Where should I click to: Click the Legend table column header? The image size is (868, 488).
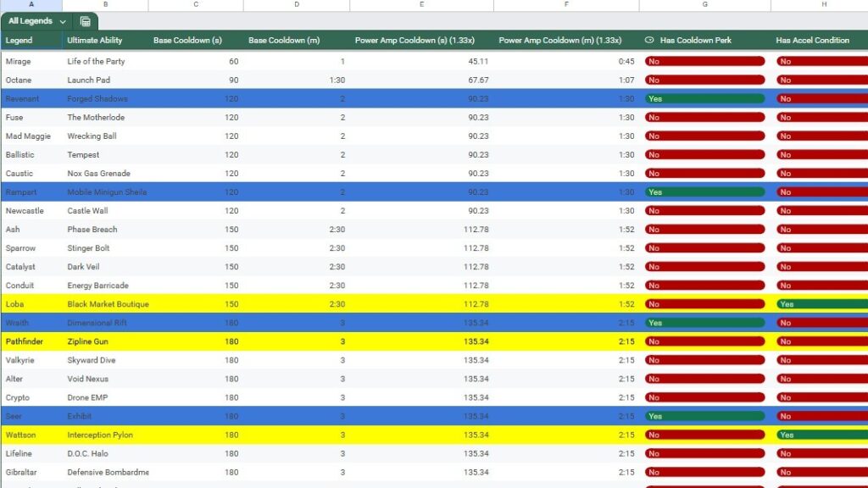31,41
